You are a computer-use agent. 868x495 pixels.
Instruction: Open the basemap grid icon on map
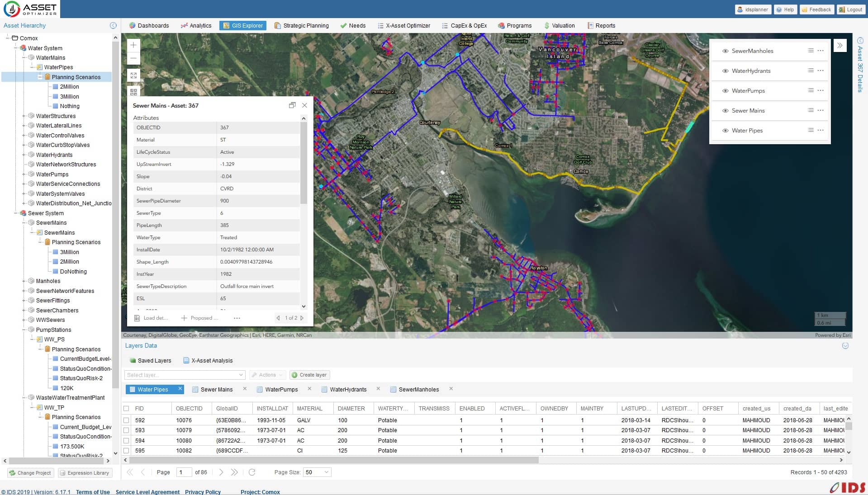point(133,92)
